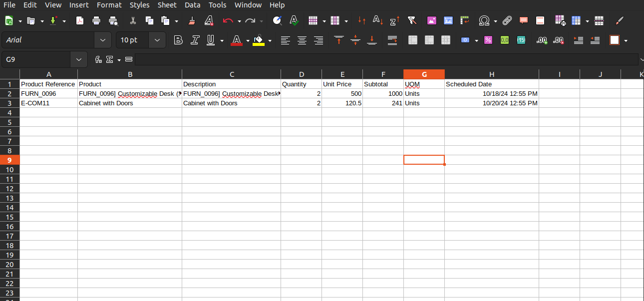Screen dimensions: 644x301
Task: Open the Tools menu
Action: (x=218, y=5)
